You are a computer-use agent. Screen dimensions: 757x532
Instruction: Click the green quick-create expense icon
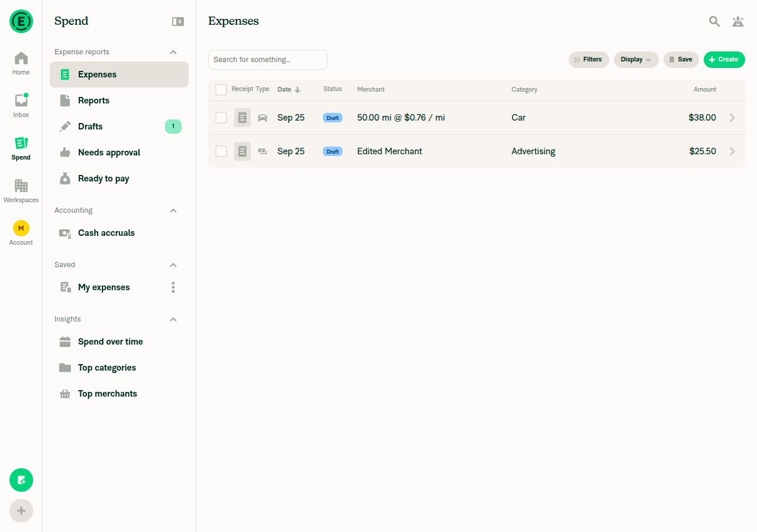(x=21, y=480)
